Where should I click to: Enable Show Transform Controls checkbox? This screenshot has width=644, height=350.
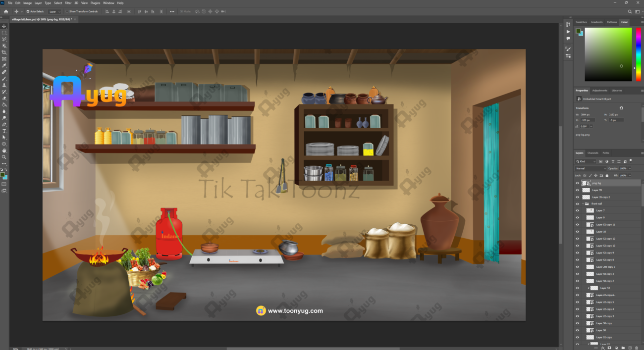coord(67,11)
